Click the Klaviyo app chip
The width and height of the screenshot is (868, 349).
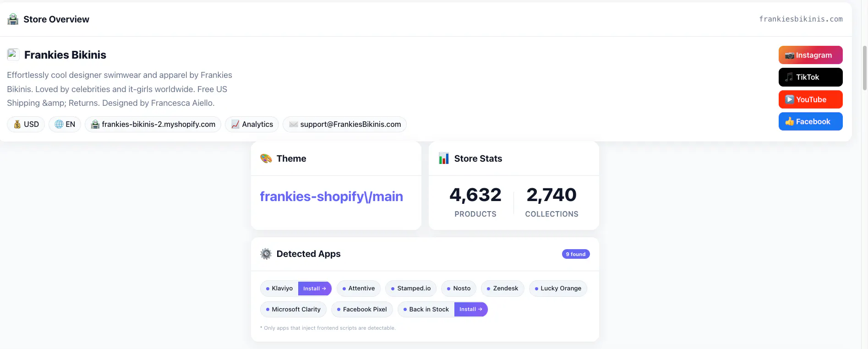pos(279,289)
